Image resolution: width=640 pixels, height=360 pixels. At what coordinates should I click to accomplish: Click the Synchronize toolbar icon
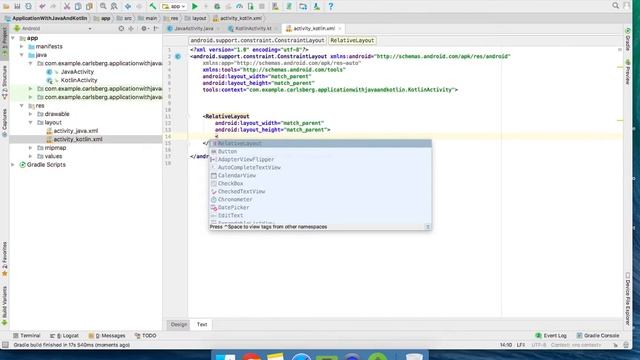[x=28, y=6]
